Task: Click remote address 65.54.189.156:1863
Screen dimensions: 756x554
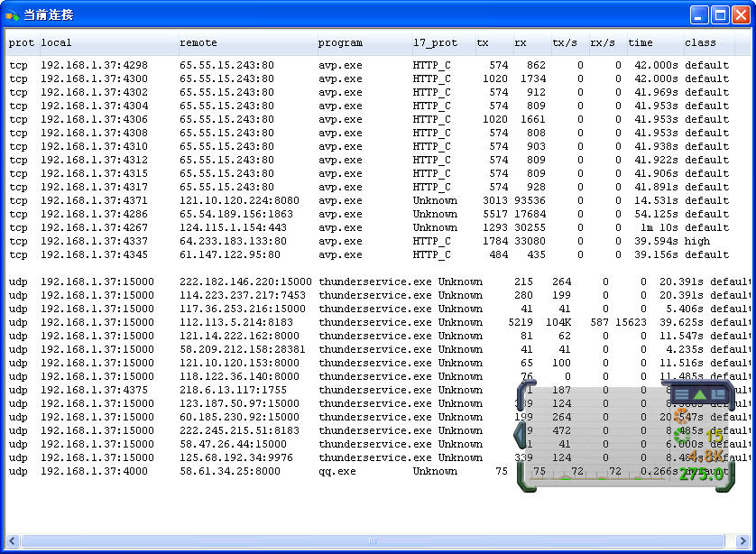Action: pyautogui.click(x=236, y=214)
